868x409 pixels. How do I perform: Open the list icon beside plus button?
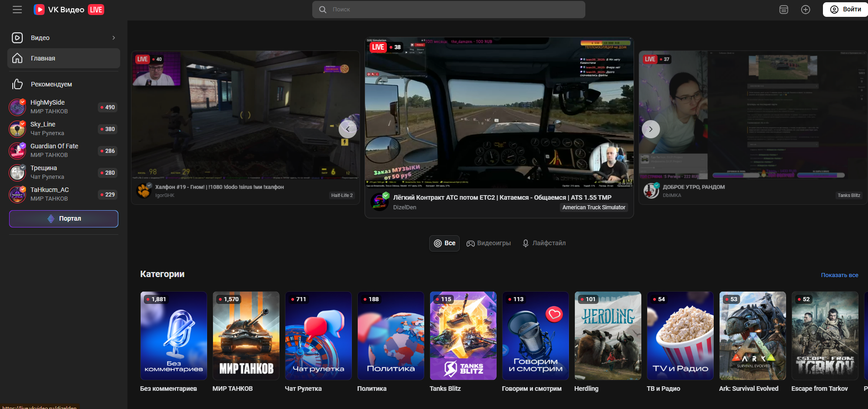(783, 10)
